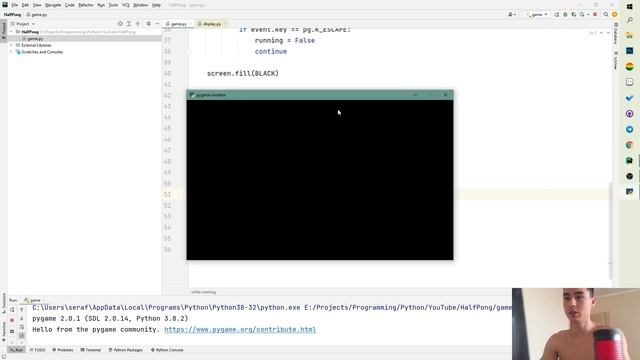Viewport: 640px width, 360px height.
Task: Click the warnings indicator in editor corner
Action: click(593, 33)
